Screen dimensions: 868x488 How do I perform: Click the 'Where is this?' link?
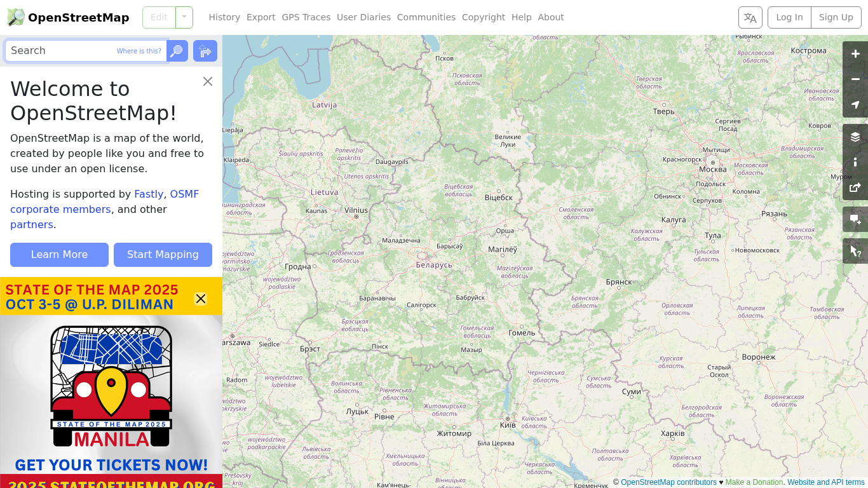(x=139, y=51)
